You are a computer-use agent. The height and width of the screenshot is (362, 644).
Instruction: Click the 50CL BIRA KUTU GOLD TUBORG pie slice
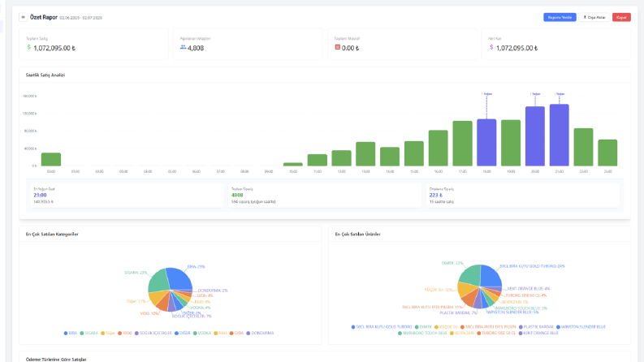click(491, 275)
